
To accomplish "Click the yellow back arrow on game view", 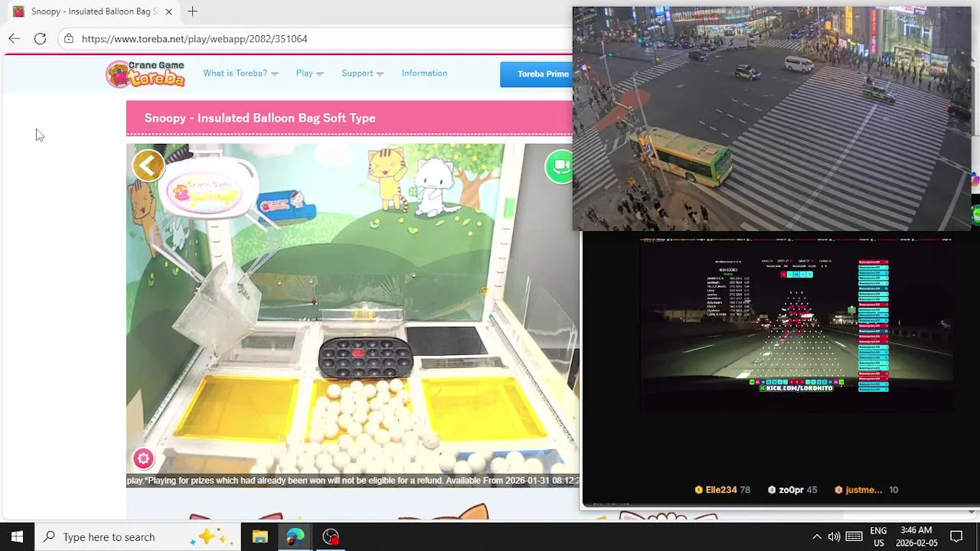I will click(149, 165).
